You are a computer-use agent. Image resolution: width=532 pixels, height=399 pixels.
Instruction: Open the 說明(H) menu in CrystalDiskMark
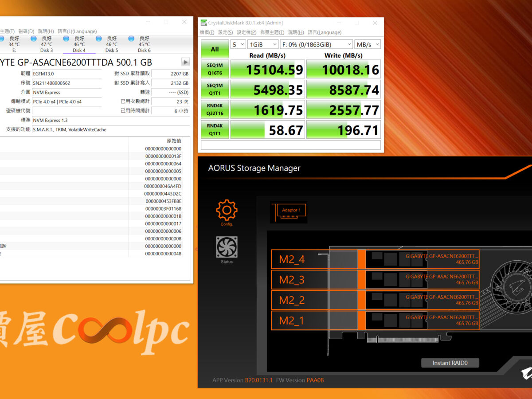pyautogui.click(x=296, y=32)
